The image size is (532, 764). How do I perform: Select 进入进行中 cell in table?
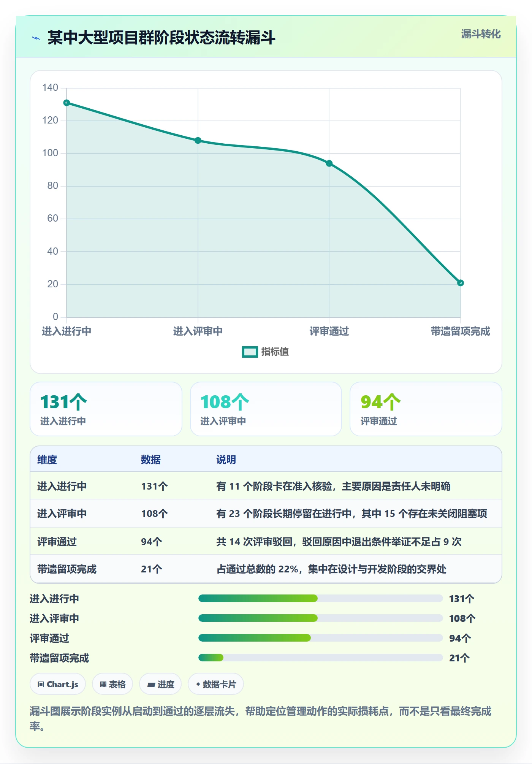pos(62,486)
